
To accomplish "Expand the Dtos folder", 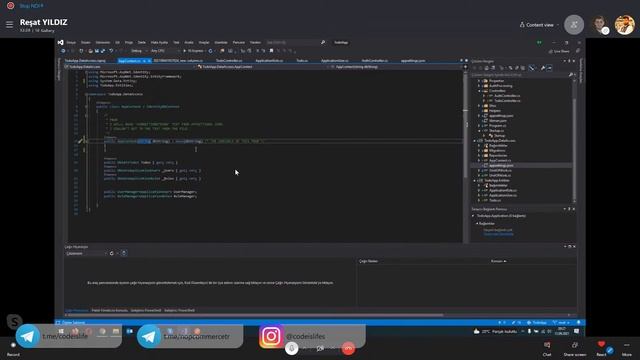I will point(479,106).
